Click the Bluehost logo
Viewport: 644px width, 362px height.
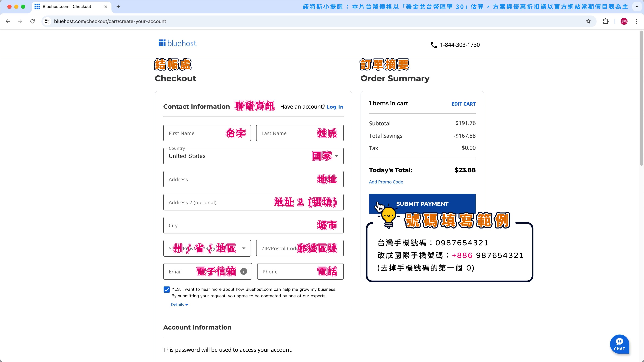click(x=177, y=43)
